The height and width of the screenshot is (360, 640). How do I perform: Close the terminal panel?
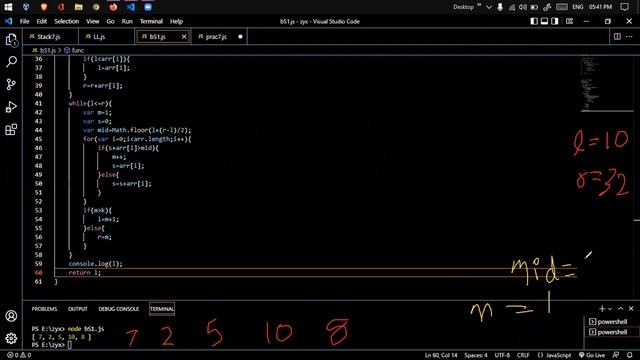[x=631, y=309]
